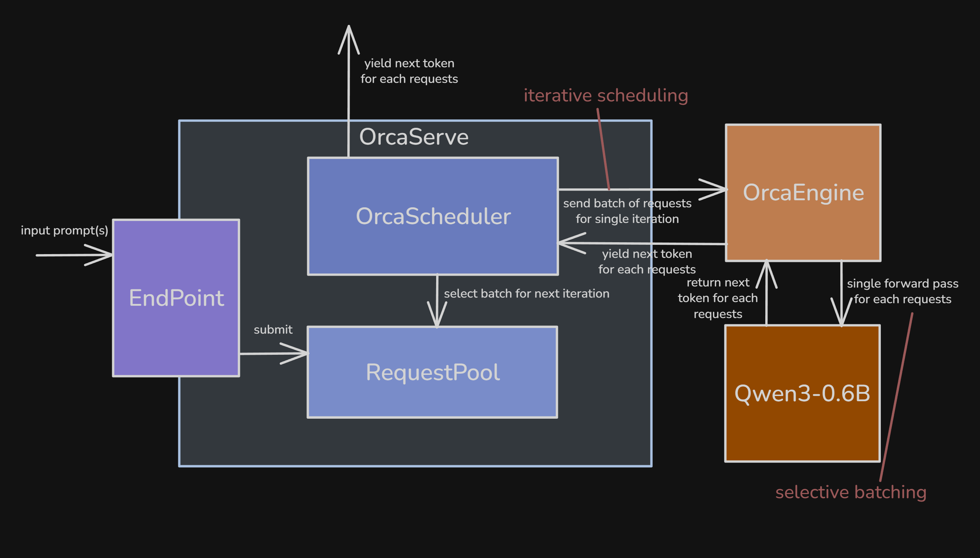Click the selective batching annotation
This screenshot has width=980, height=558.
click(x=851, y=492)
